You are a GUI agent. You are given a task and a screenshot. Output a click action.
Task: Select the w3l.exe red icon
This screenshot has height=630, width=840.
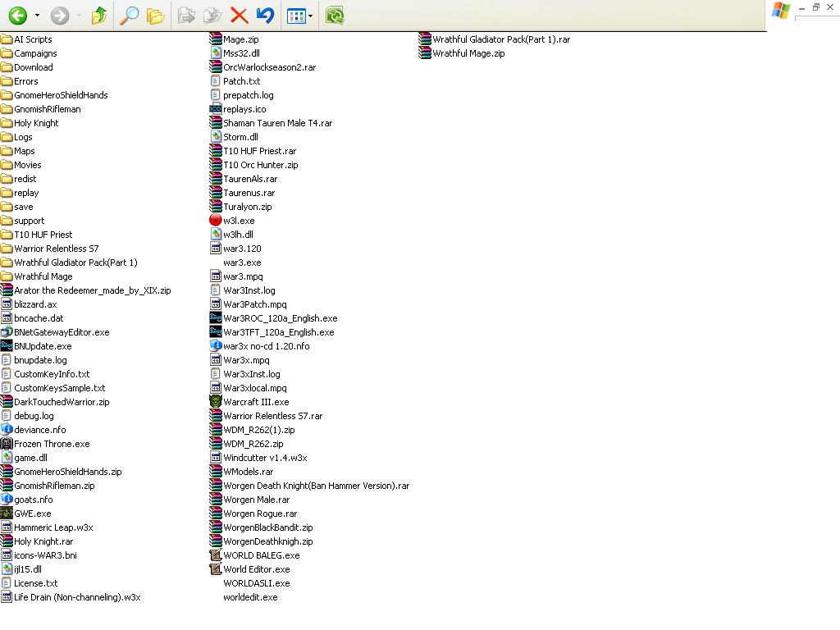tap(216, 220)
